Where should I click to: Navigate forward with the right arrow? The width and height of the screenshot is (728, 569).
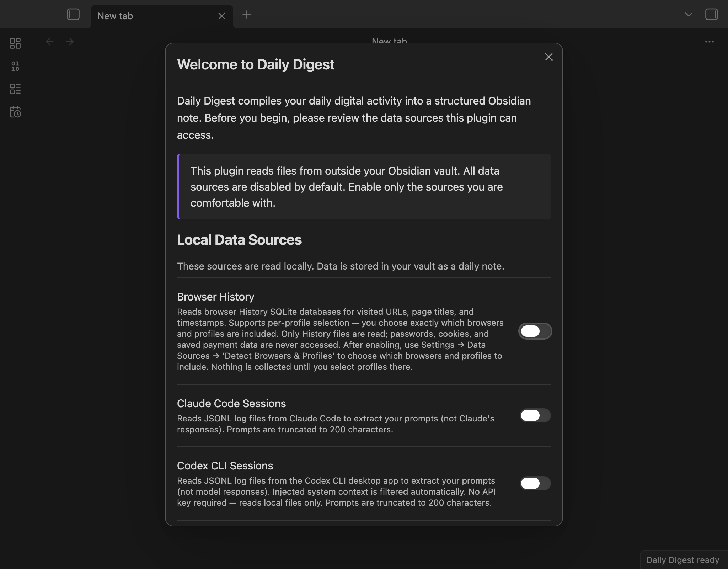(70, 42)
